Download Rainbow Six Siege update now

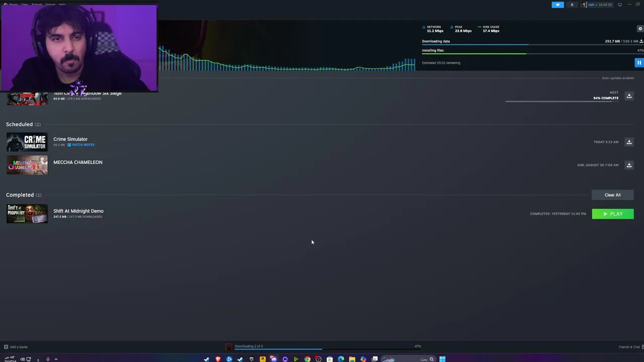coord(629,96)
